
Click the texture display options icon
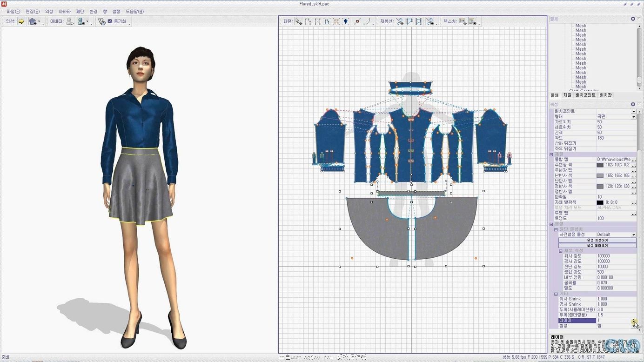point(472,21)
